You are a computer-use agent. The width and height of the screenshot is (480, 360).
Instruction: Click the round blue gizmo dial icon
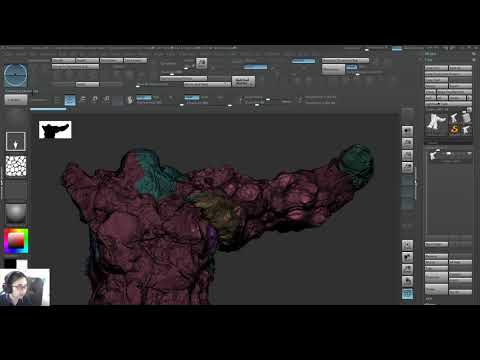pos(16,76)
